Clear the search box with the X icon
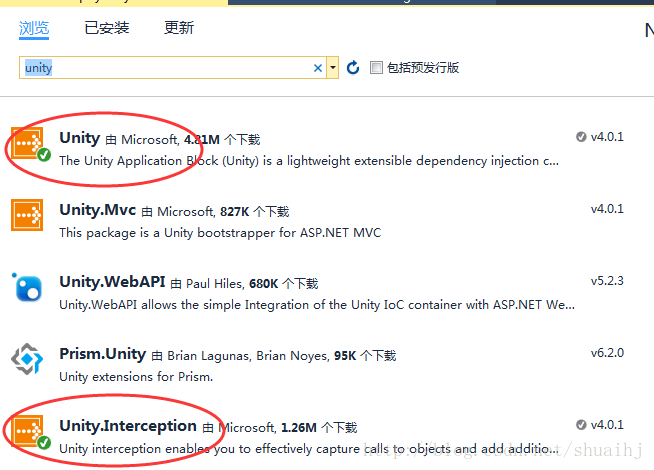This screenshot has width=654, height=470. 318,68
